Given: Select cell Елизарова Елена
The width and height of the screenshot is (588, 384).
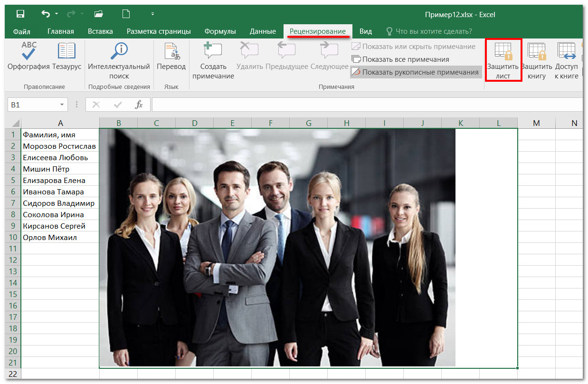Looking at the screenshot, I should click(60, 180).
